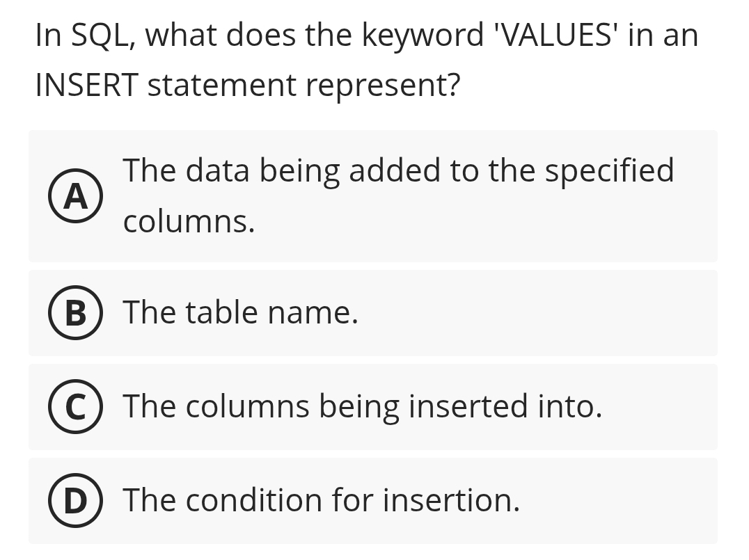Pick 'The condition for insertion.' option text
This screenshot has height=560, width=749.
(x=321, y=501)
